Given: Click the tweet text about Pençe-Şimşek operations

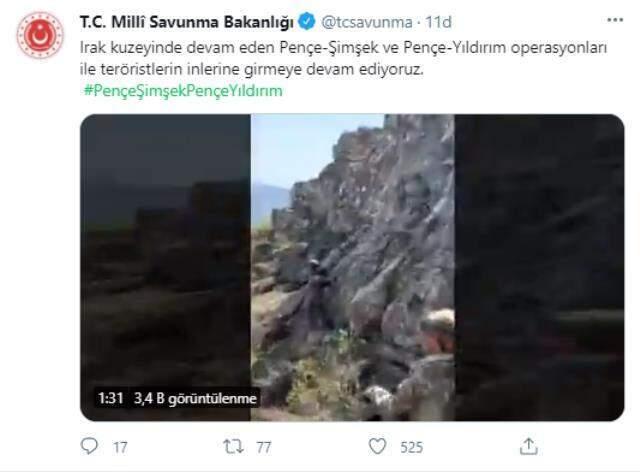Looking at the screenshot, I should tap(343, 58).
